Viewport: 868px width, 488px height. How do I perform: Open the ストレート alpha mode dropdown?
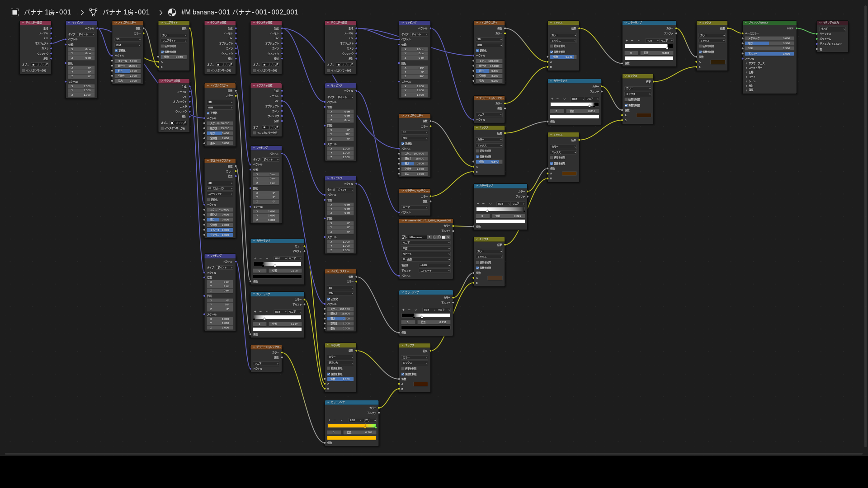click(435, 271)
